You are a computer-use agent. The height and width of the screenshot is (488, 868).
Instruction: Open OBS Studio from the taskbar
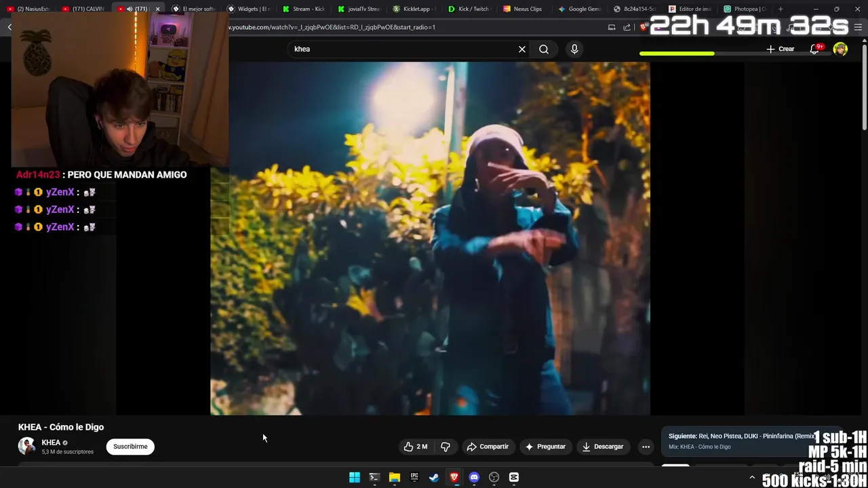click(x=494, y=477)
